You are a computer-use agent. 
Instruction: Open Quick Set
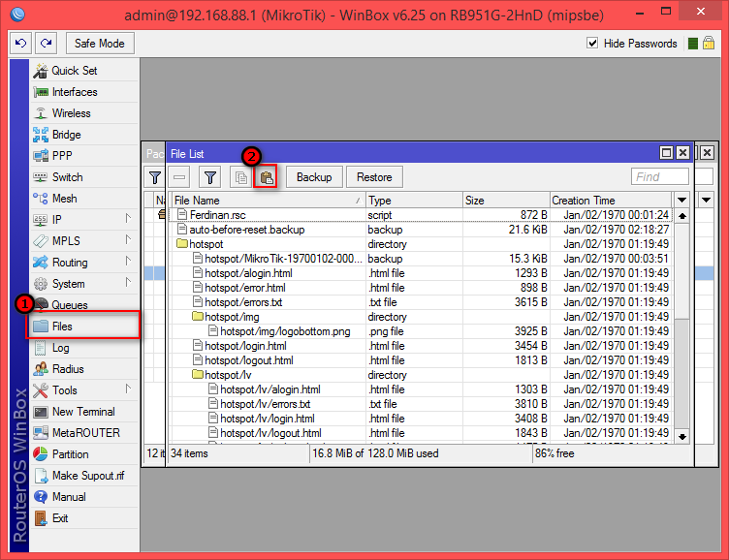85,71
